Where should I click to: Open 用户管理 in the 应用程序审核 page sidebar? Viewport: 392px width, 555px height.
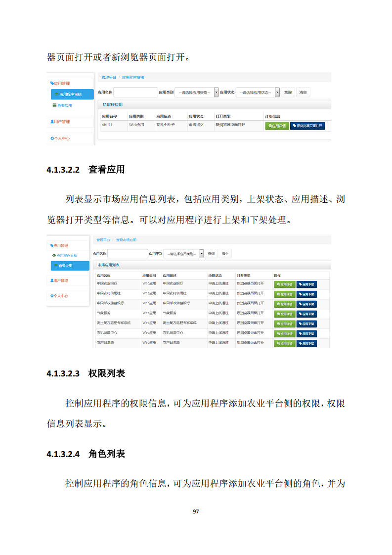coord(60,121)
